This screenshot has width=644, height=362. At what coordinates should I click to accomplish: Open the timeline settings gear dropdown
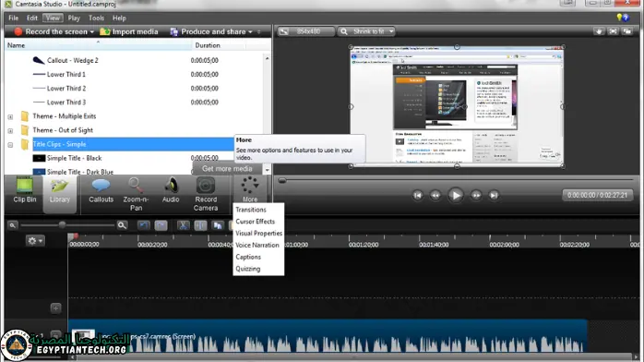coord(34,241)
